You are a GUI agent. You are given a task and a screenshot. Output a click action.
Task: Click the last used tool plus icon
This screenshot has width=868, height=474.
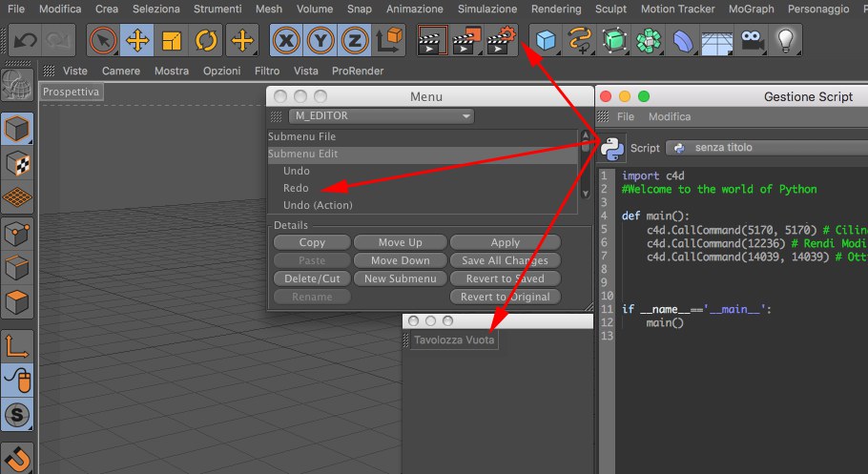click(x=242, y=40)
